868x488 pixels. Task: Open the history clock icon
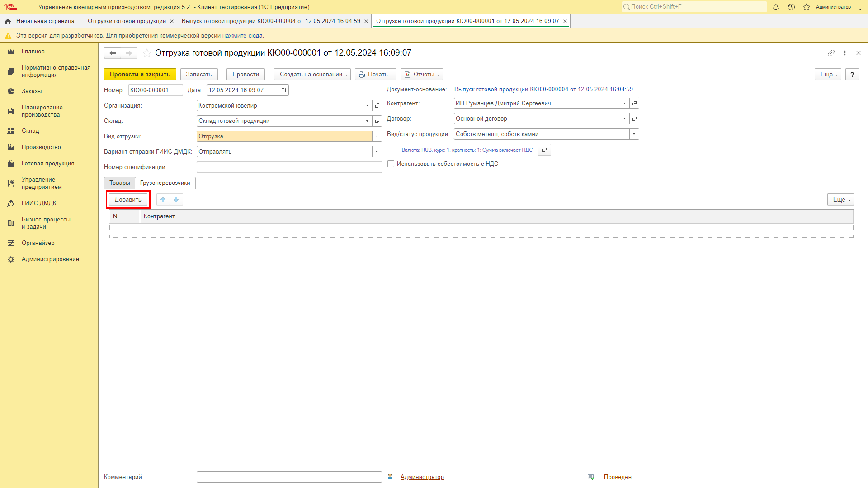point(791,7)
